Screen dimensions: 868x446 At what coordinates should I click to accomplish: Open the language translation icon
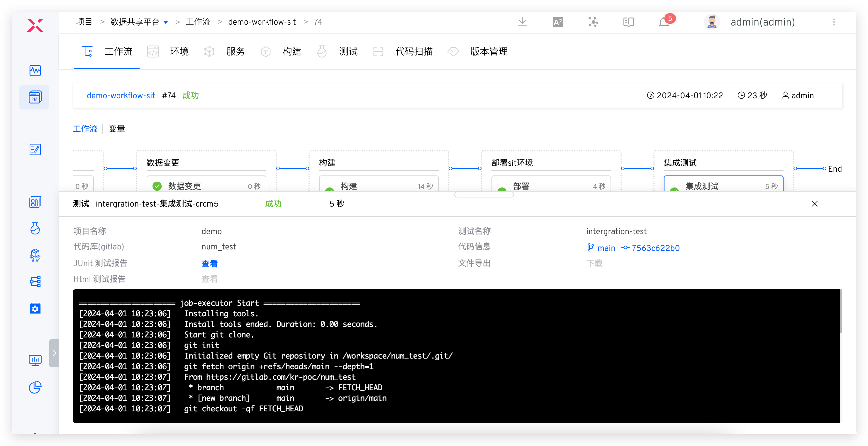(558, 22)
